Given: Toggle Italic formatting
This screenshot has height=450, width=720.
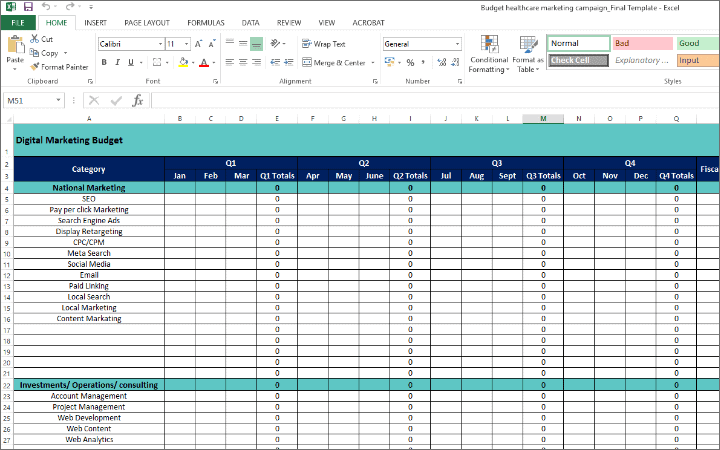Looking at the screenshot, I should 120,62.
